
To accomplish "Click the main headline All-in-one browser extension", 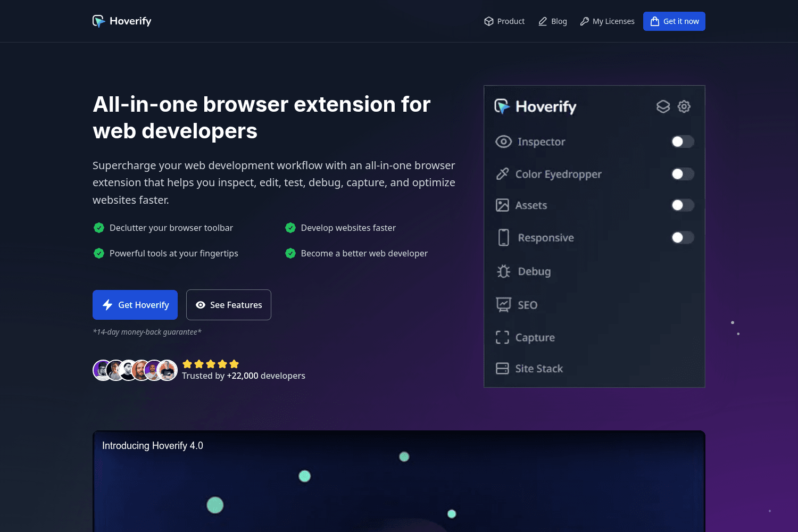I will pyautogui.click(x=261, y=118).
